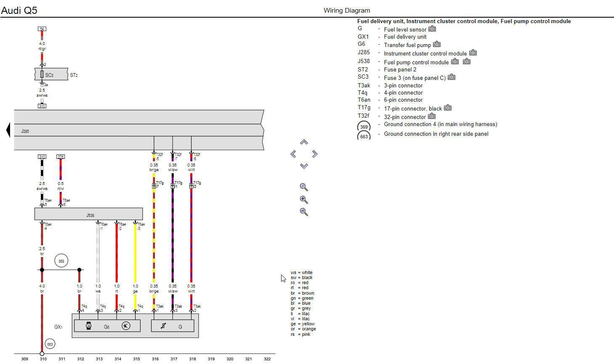
Task: Follow the reference box 275 above the rt/vi wire
Action: [x=61, y=157]
